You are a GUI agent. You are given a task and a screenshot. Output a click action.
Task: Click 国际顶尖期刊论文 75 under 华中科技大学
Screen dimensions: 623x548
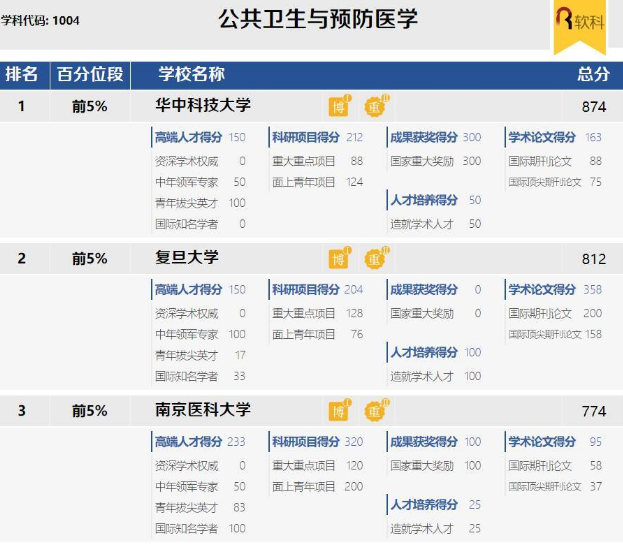(555, 182)
